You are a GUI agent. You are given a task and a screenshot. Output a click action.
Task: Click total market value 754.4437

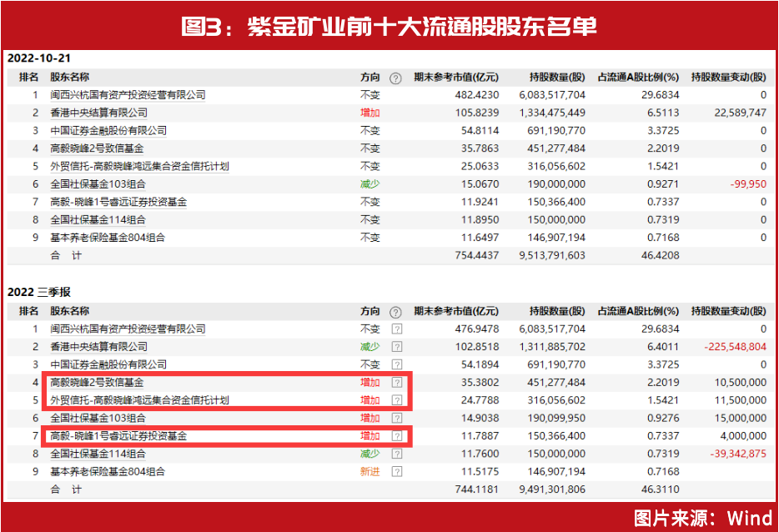[x=477, y=256]
